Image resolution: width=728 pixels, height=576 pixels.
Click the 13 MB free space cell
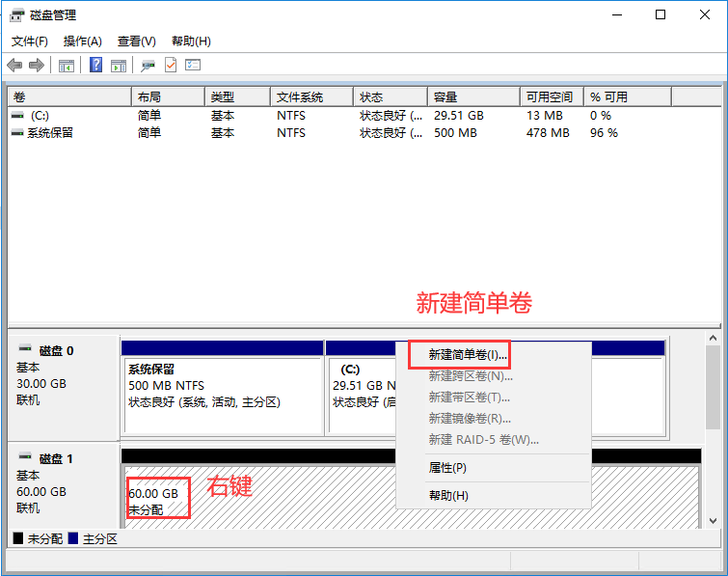[544, 115]
